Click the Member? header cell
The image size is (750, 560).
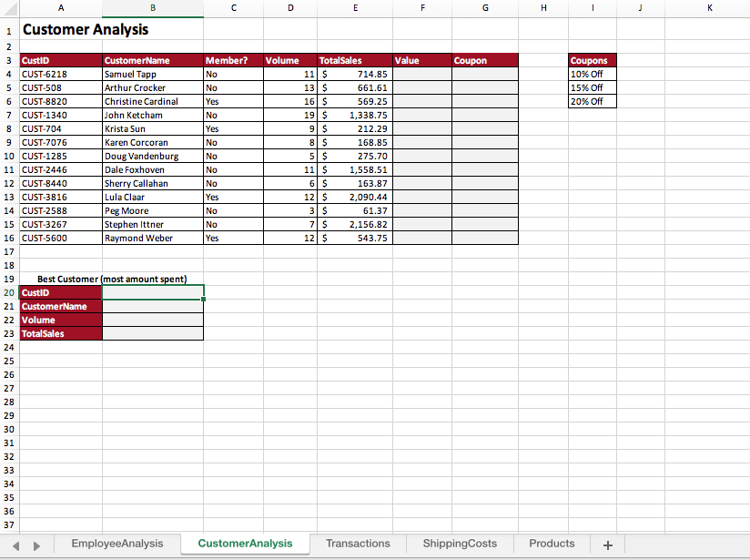click(x=233, y=60)
